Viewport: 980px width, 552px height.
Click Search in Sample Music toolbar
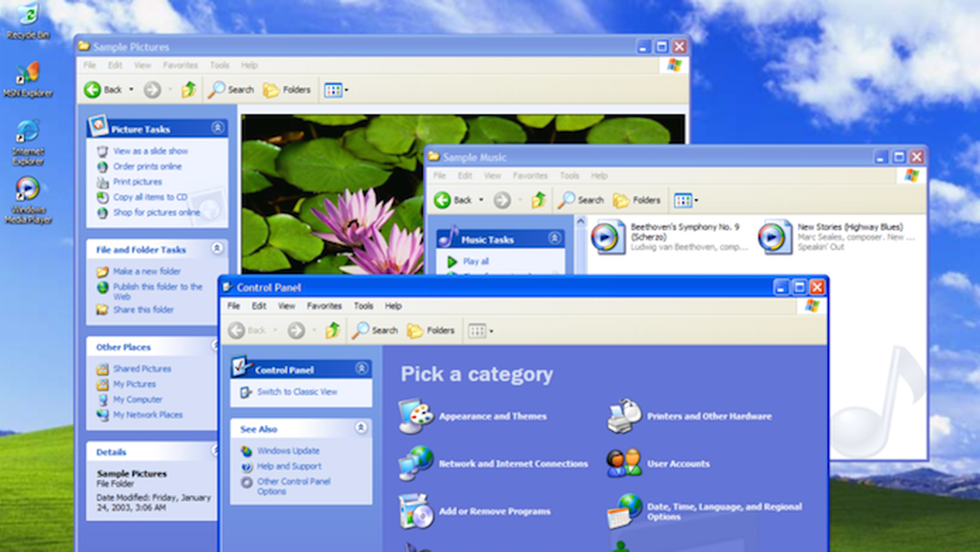click(x=582, y=200)
